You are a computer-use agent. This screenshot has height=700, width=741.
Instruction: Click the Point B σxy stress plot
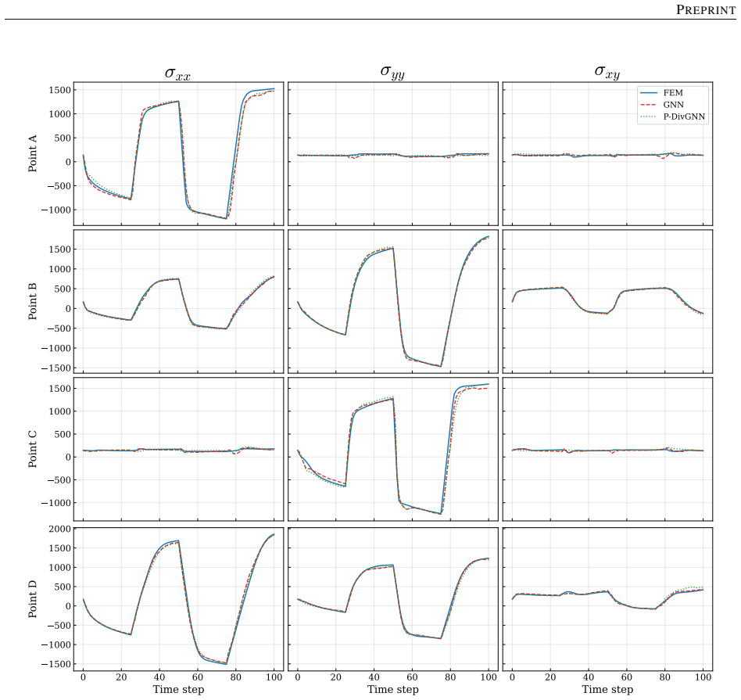point(608,301)
